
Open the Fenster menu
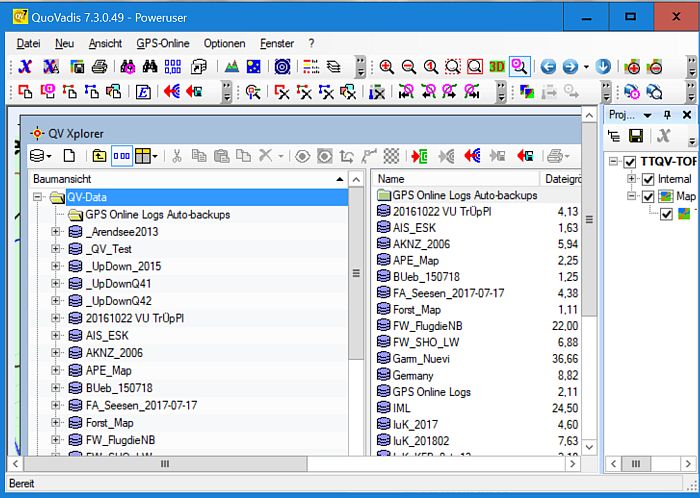click(277, 43)
